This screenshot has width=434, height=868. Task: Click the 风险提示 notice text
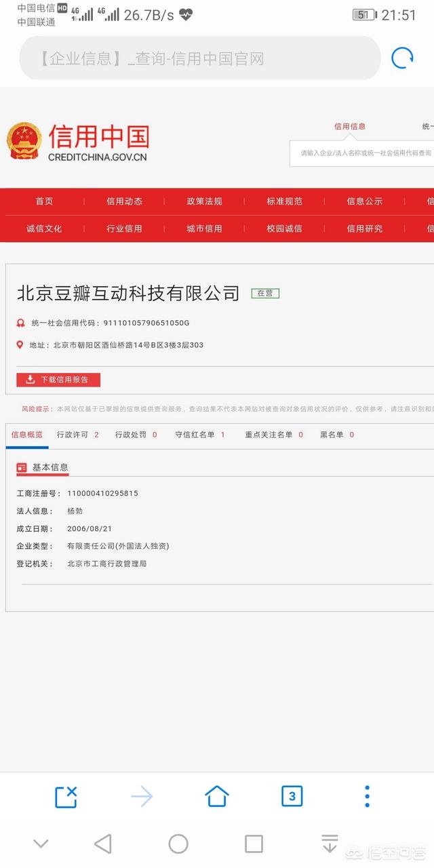[x=228, y=409]
